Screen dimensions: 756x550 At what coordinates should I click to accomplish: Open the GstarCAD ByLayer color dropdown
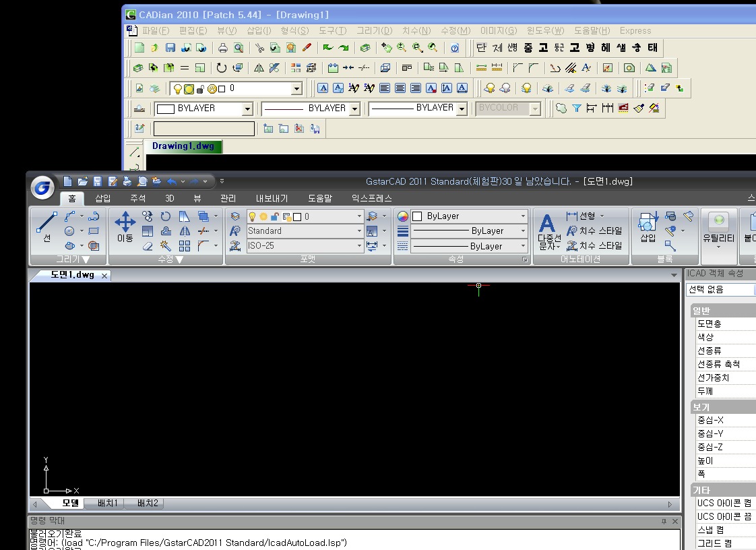[523, 216]
